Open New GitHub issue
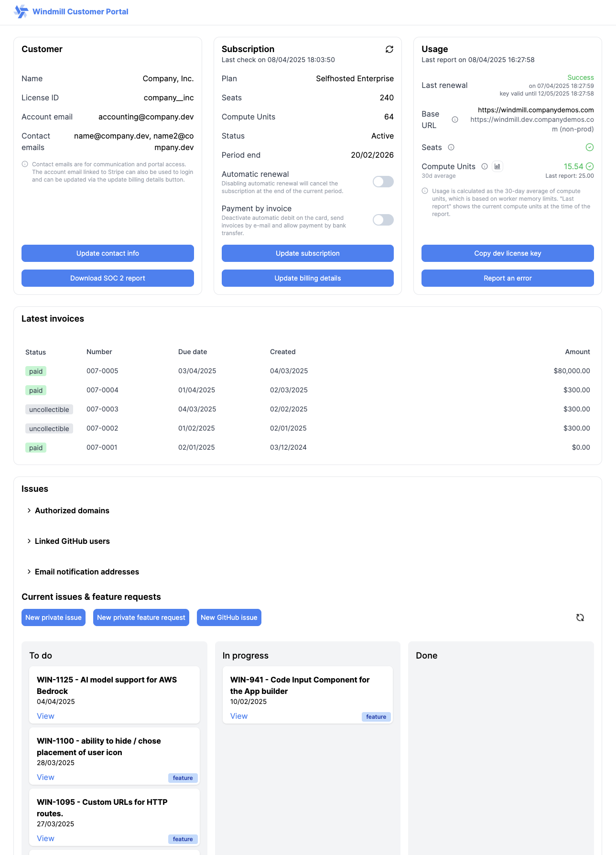This screenshot has height=855, width=616. (229, 617)
